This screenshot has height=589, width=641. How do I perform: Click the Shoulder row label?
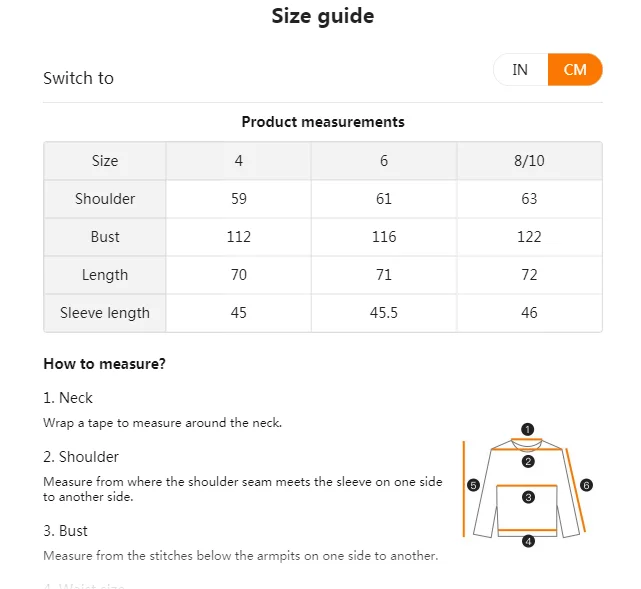(105, 198)
